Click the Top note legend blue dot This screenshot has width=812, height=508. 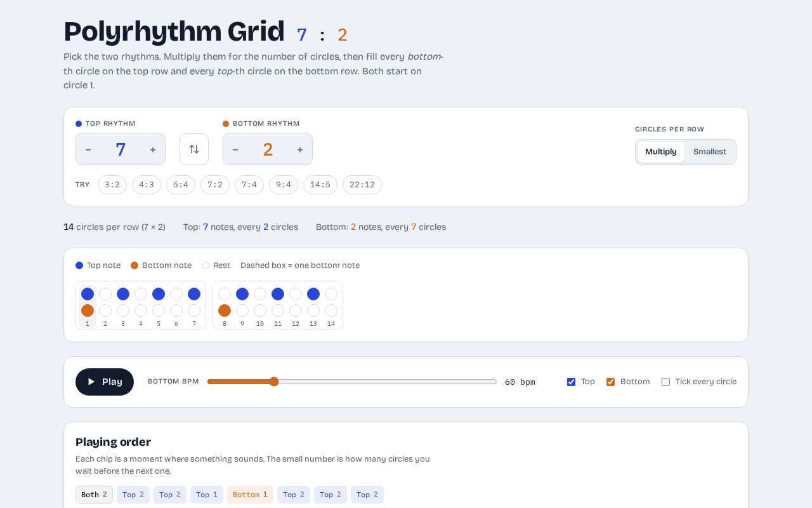(x=79, y=265)
